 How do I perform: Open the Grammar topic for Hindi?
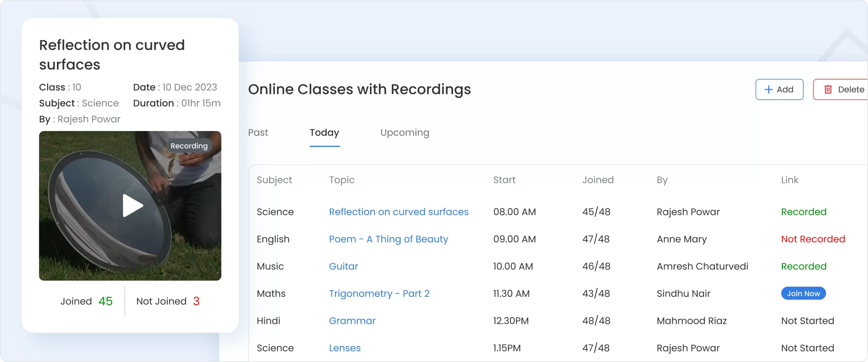[352, 321]
